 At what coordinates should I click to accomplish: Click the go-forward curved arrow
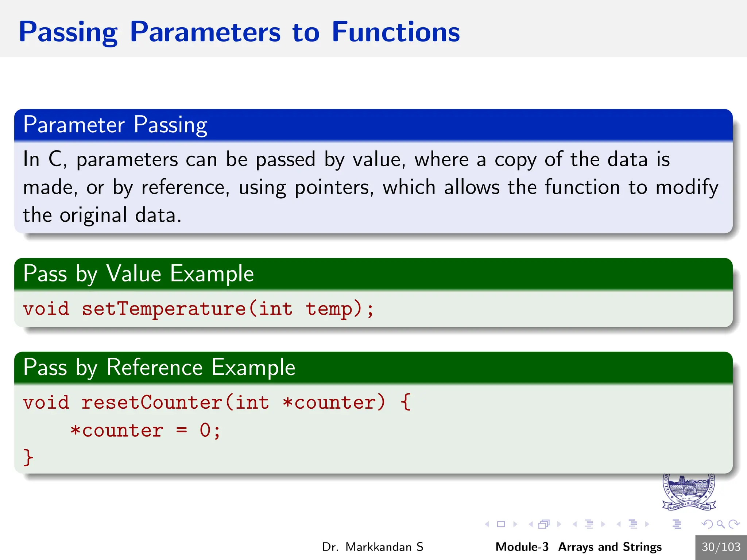pyautogui.click(x=734, y=524)
